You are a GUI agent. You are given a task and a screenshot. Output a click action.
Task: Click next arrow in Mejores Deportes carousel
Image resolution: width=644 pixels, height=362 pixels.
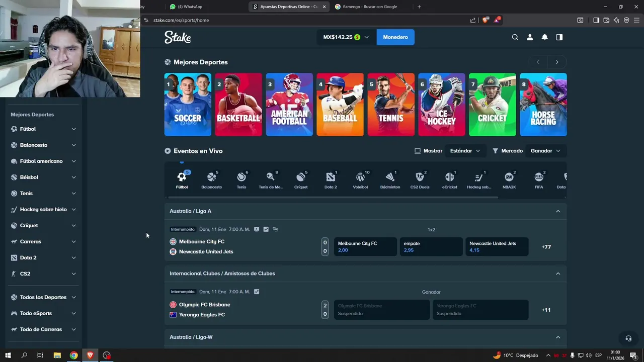point(557,62)
